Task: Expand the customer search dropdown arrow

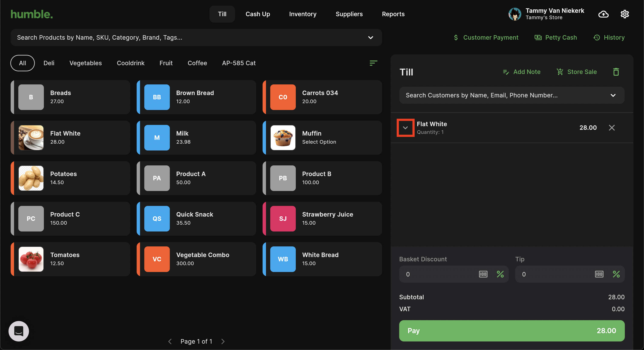Action: (613, 95)
